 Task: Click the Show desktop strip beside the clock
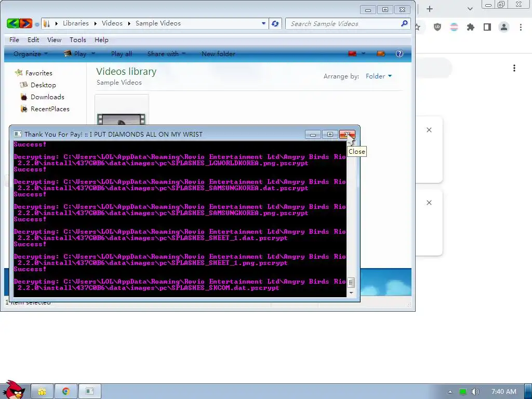[528, 391]
